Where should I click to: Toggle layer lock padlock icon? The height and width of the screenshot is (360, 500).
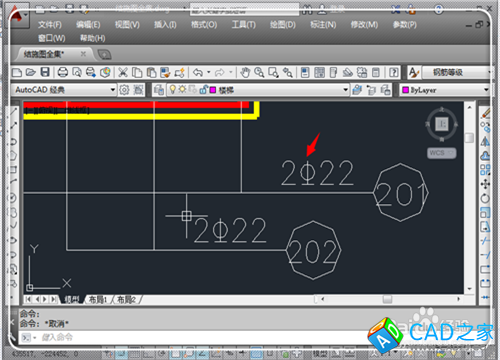203,89
